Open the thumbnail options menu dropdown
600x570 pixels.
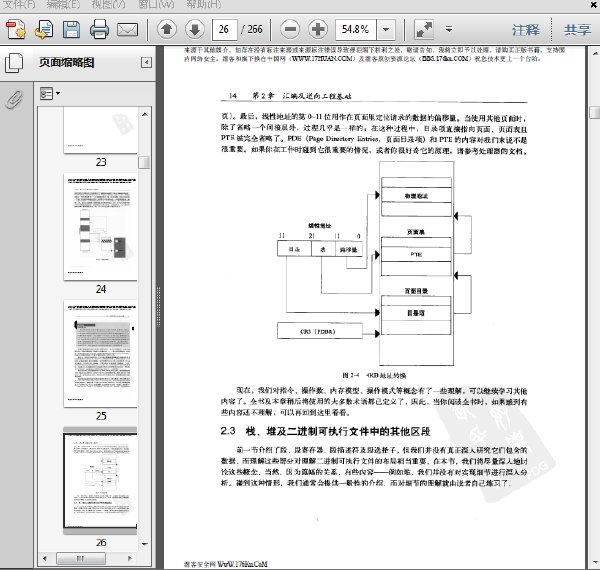50,93
